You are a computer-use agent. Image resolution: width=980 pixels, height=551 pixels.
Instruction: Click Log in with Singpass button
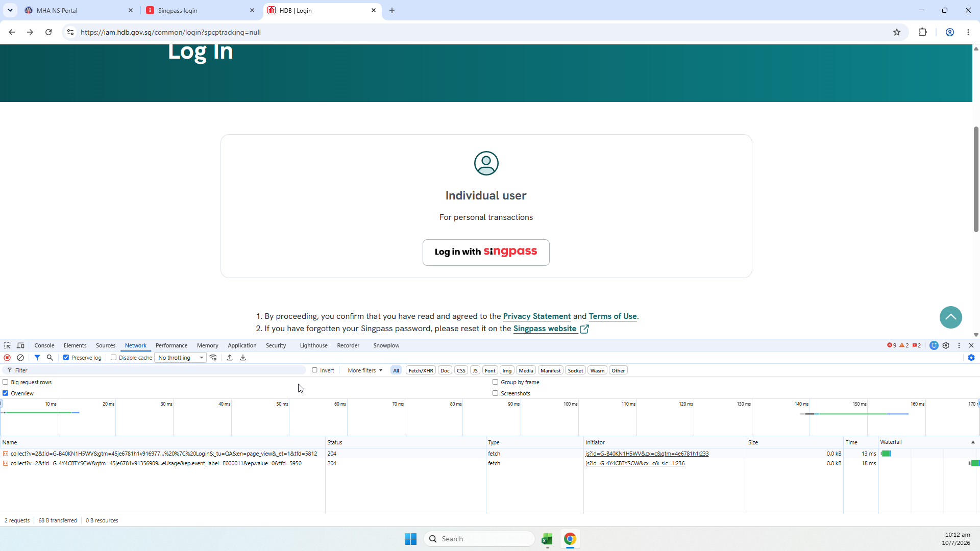(486, 253)
